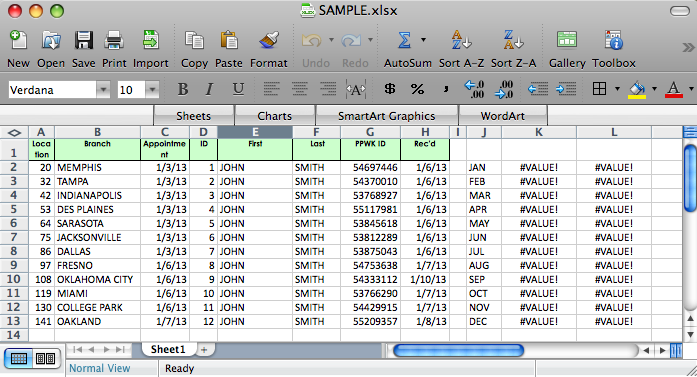Apply percent style icon
This screenshot has height=377, width=697.
pos(417,89)
